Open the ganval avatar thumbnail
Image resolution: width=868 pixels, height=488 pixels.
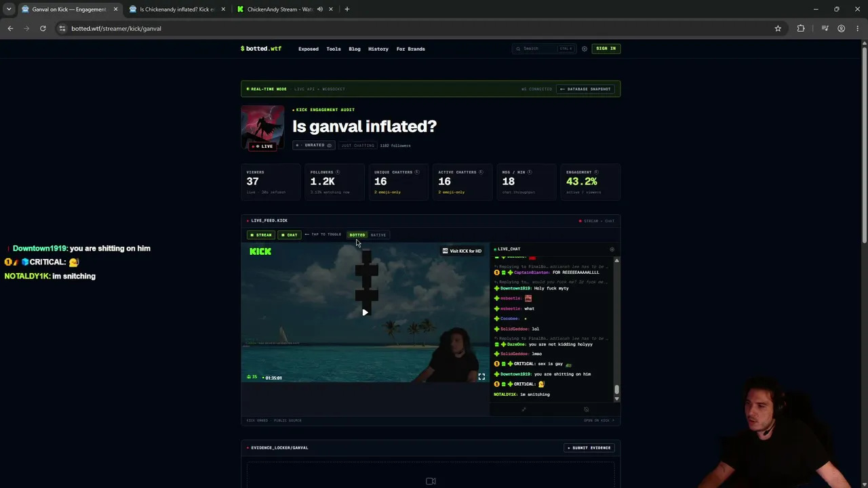[x=262, y=128]
